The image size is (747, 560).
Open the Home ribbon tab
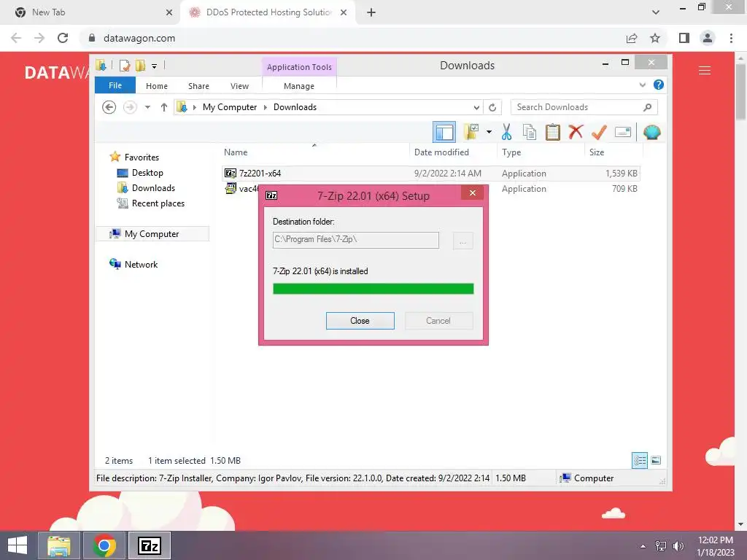(x=157, y=86)
